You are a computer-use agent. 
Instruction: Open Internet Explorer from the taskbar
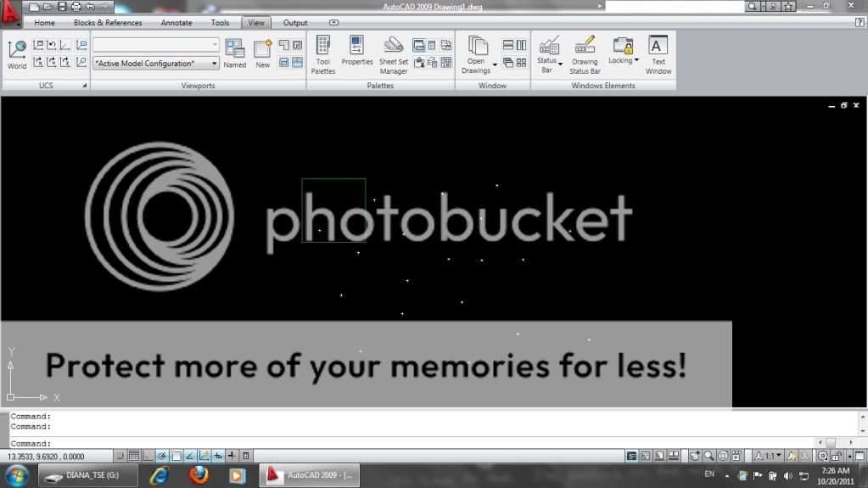[160, 475]
